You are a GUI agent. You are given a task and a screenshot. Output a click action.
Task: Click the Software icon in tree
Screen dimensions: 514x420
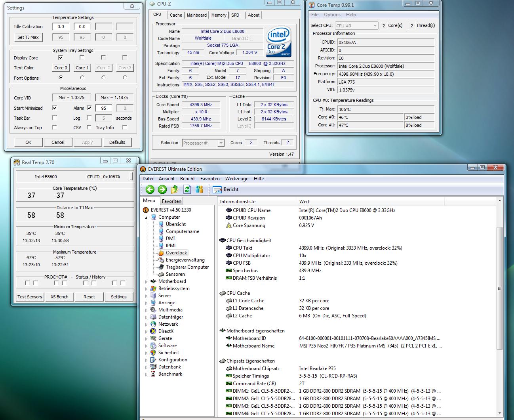(153, 346)
